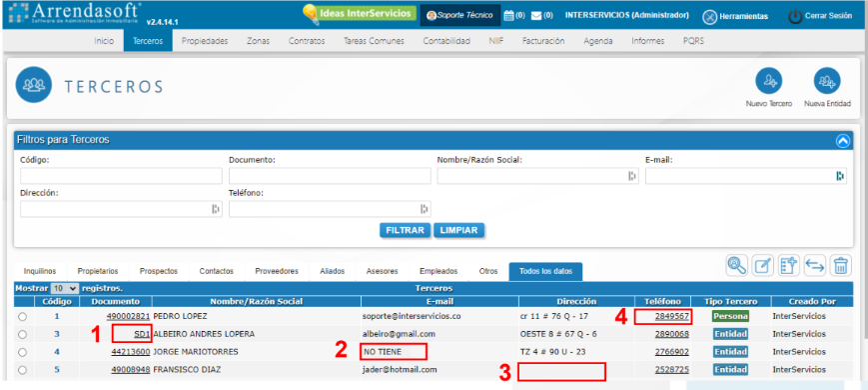
Task: Open phone link 2890068
Action: click(671, 334)
